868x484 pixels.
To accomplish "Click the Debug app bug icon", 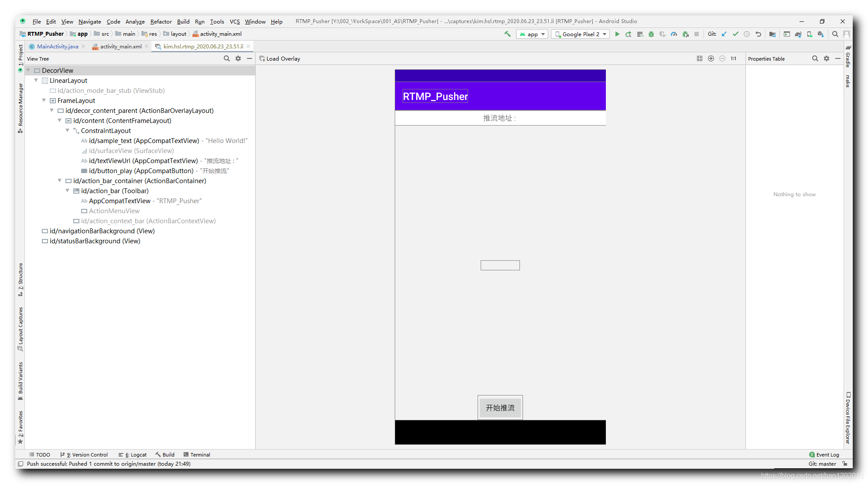I will (x=651, y=34).
